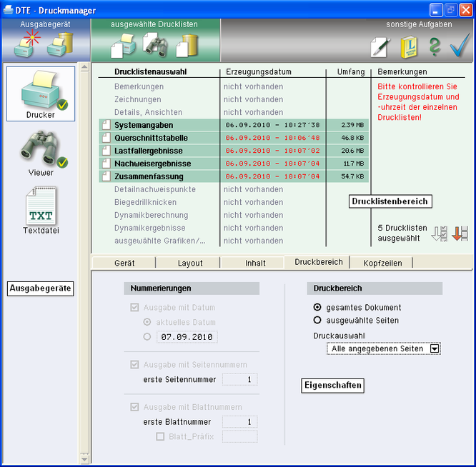This screenshot has width=476, height=467.
Task: Switch to the Layout tab
Action: pos(190,263)
